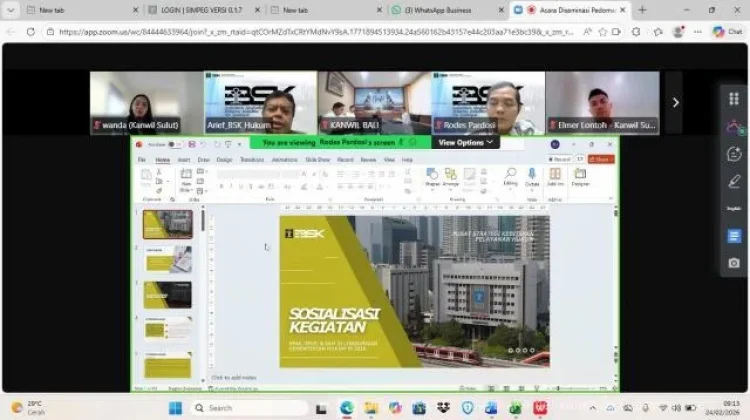Open Dropbox icon on the taskbar
This screenshot has height=420, width=750.
(443, 408)
